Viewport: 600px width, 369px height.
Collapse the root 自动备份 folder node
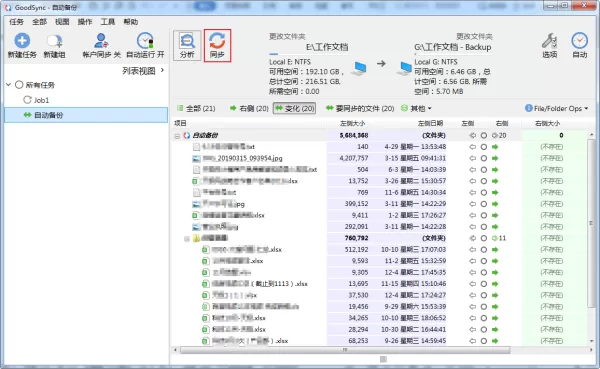pos(177,136)
